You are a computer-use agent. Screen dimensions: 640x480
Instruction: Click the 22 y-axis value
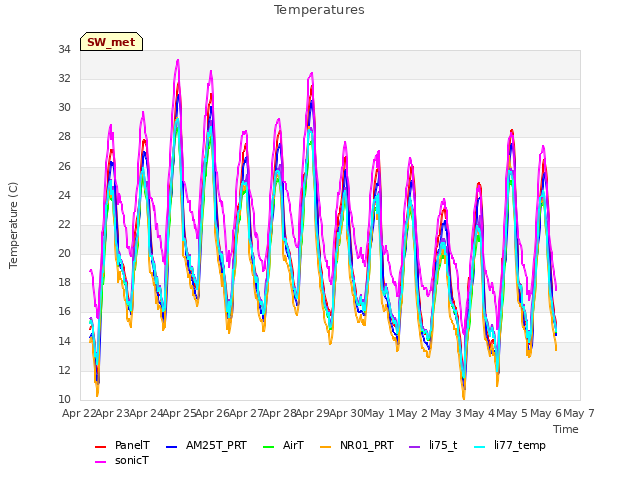tap(64, 224)
